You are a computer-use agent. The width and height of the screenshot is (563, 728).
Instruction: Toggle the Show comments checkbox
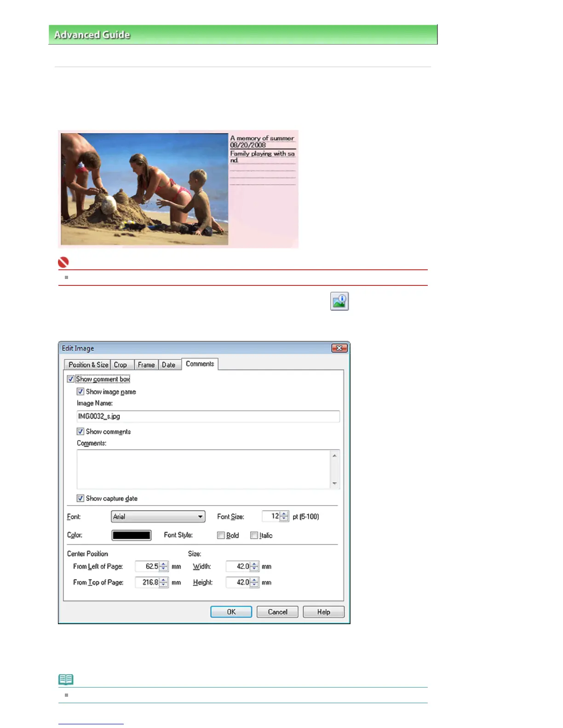tap(80, 432)
